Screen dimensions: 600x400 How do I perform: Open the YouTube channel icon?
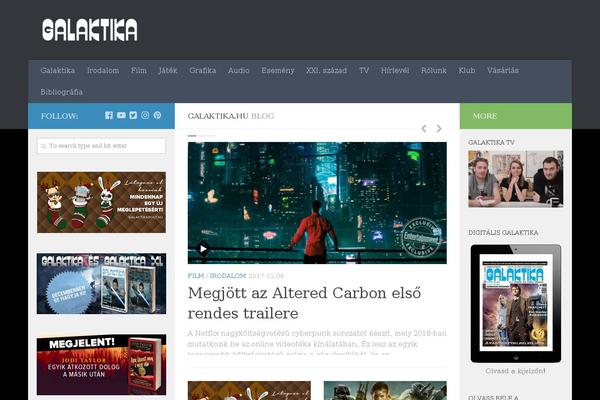coord(121,115)
